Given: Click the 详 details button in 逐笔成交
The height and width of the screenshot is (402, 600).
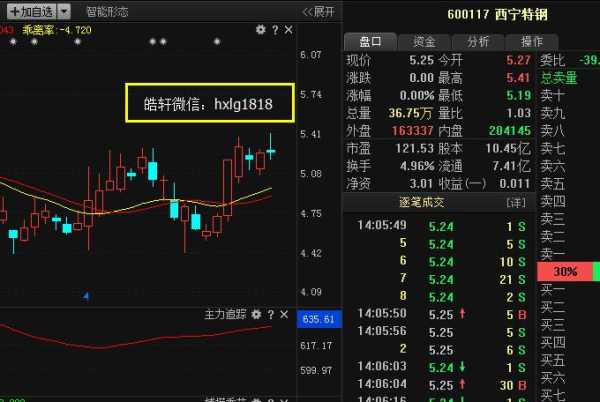Looking at the screenshot, I should click(516, 202).
